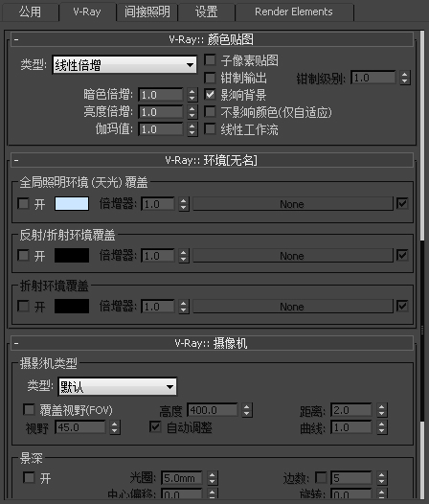Click the None map button for 折射环境覆盖
The height and width of the screenshot is (504, 429).
pyautogui.click(x=293, y=307)
